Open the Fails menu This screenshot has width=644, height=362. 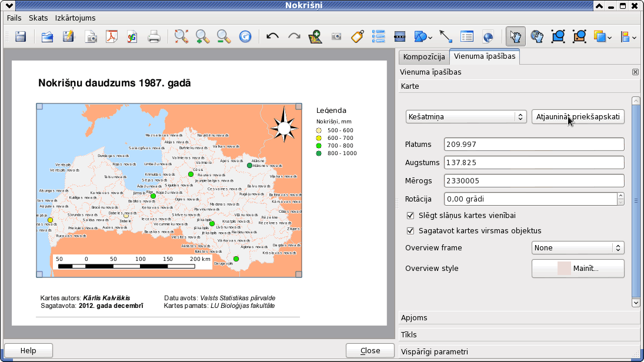pos(14,18)
